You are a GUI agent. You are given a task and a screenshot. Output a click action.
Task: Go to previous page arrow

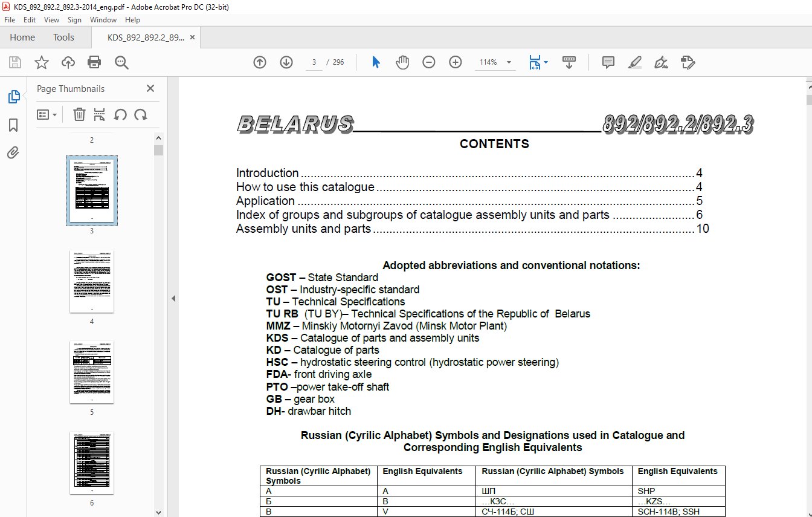point(260,62)
